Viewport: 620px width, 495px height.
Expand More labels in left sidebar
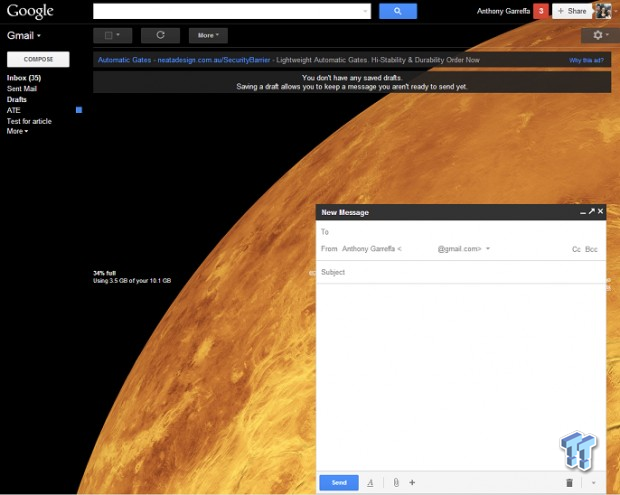point(17,131)
